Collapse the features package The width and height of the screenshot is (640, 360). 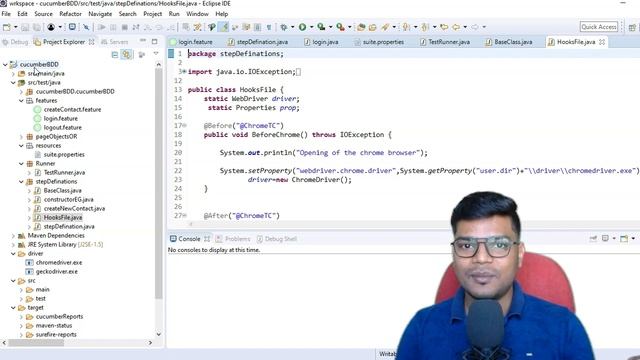tap(21, 100)
